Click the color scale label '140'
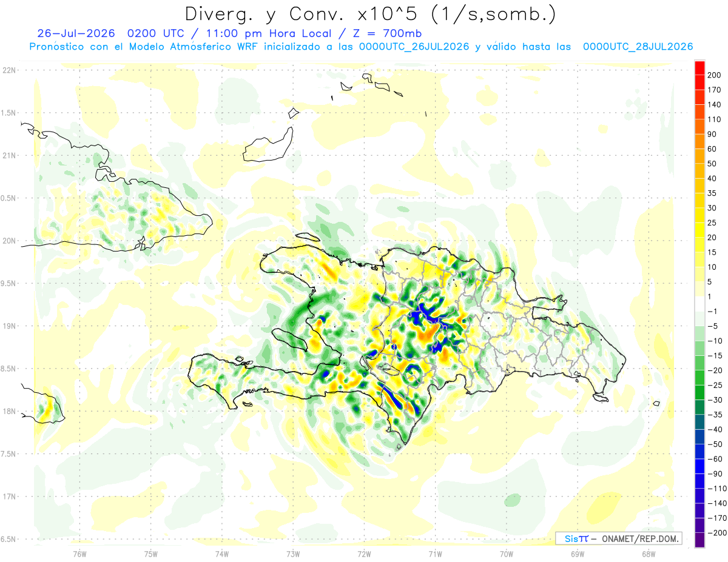Viewport: 728px width, 562px height. pos(714,105)
